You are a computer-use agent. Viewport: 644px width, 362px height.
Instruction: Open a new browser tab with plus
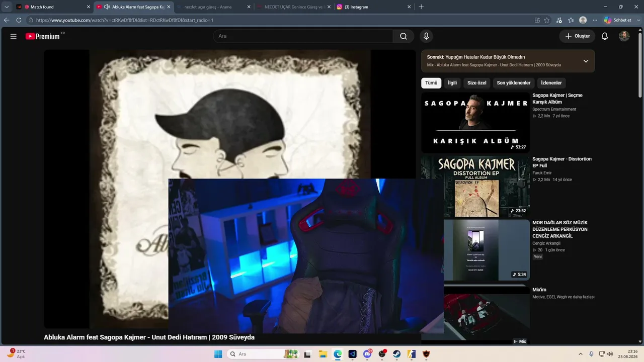click(x=421, y=7)
